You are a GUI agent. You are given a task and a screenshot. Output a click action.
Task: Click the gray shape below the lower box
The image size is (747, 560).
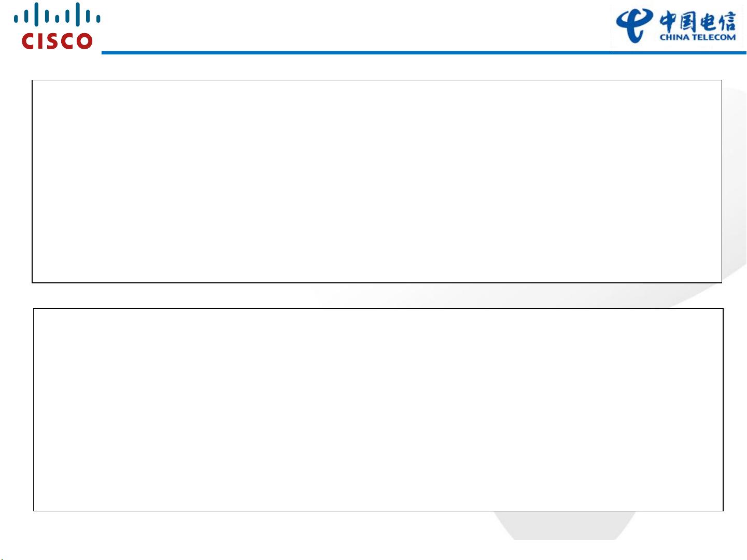point(564,525)
